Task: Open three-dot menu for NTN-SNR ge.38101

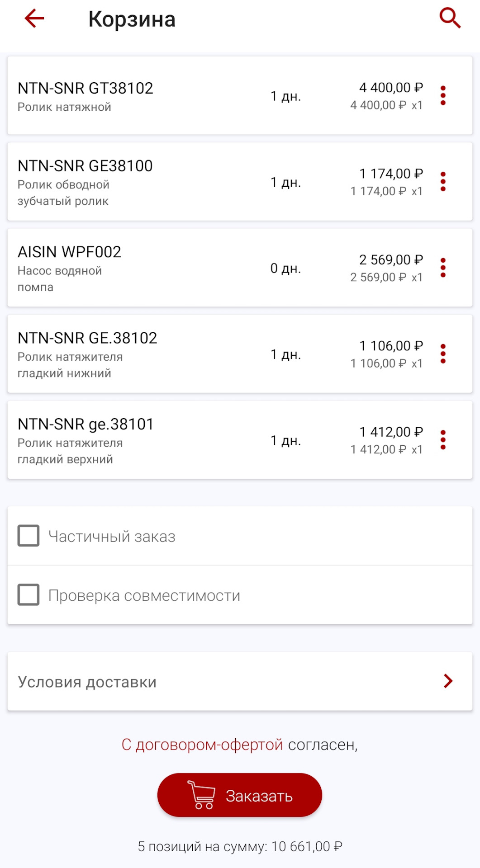Action: 443,440
